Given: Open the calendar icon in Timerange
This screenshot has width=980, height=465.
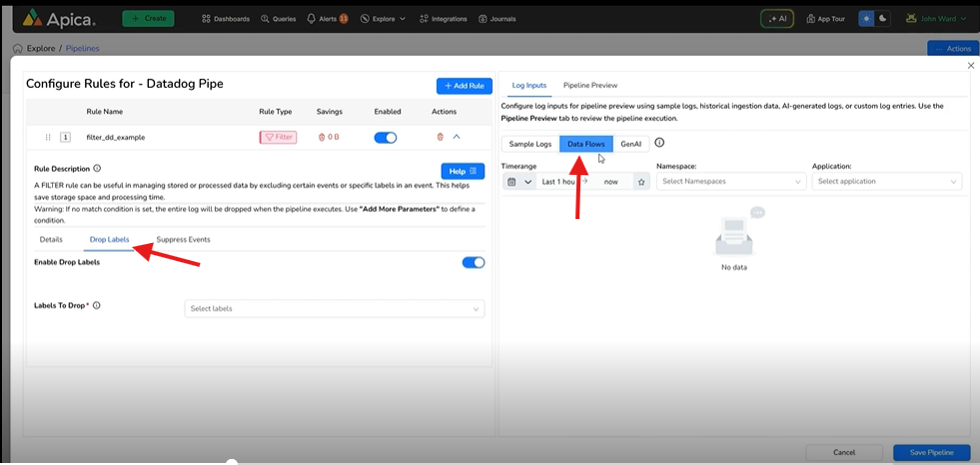Looking at the screenshot, I should coord(512,182).
